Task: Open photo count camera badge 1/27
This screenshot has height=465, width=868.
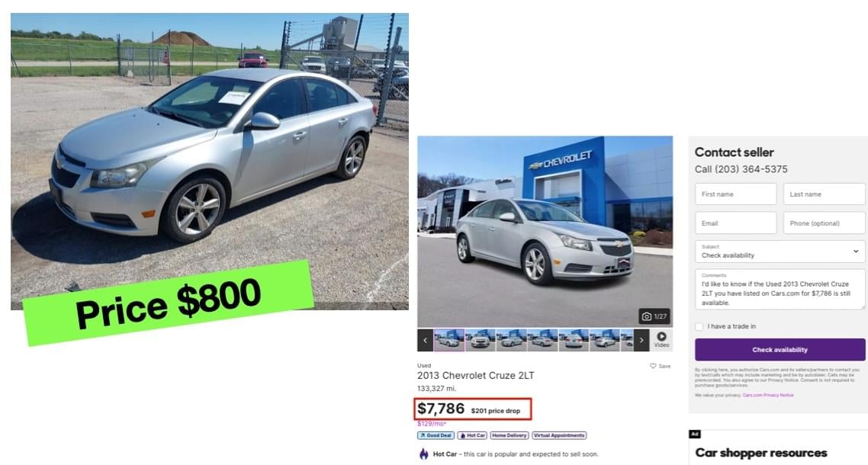Action: click(654, 316)
